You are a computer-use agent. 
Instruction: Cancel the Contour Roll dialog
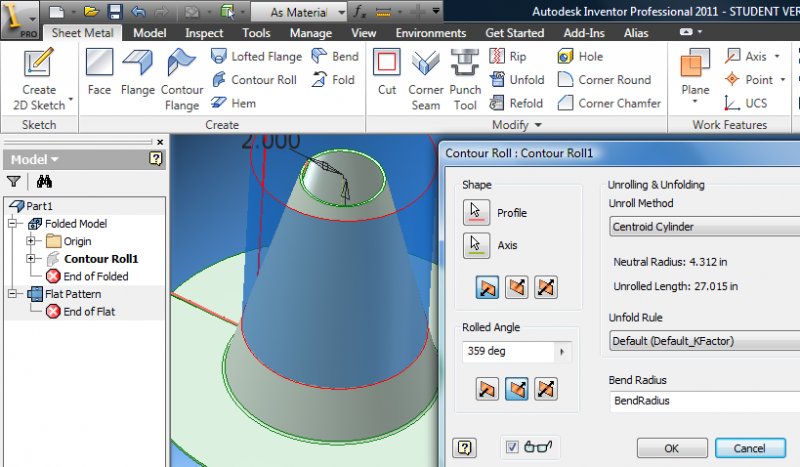(750, 448)
